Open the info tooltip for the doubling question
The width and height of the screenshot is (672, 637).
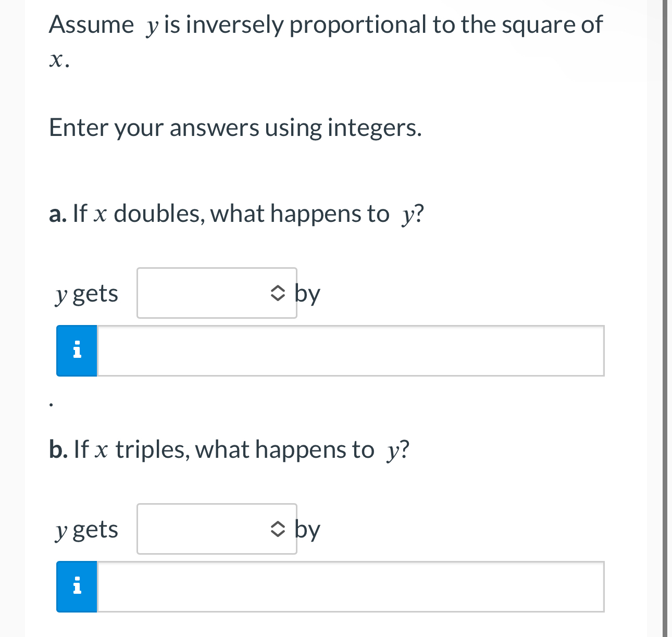point(76,351)
